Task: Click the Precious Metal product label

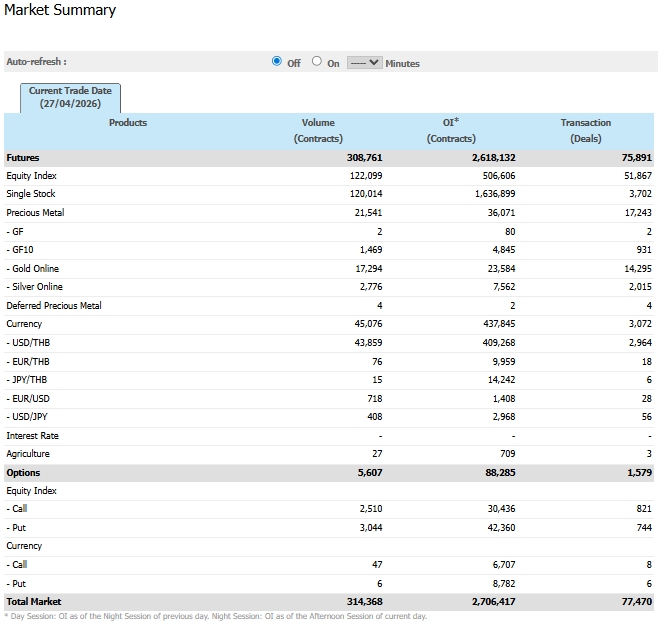Action: (x=35, y=213)
